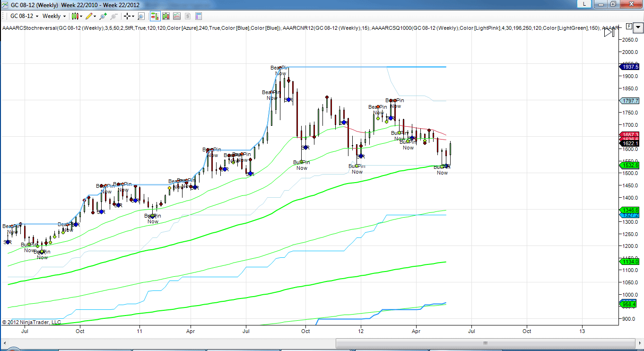Click the 1327.2 blue price marker
This screenshot has height=351, width=644.
coord(628,215)
